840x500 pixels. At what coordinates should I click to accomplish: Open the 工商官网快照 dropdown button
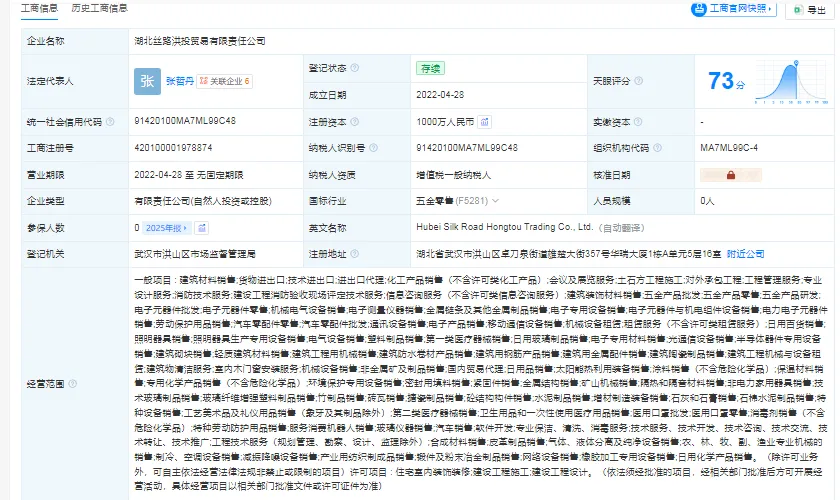click(x=733, y=9)
